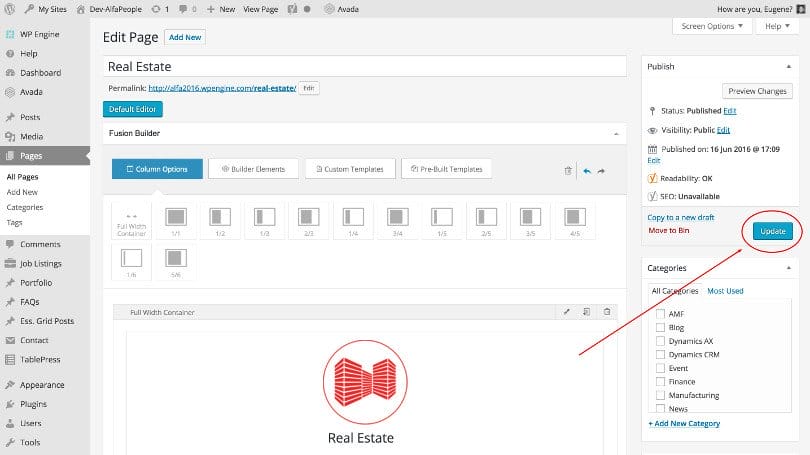Open the Screen Options dropdown
The image size is (810, 455).
click(x=711, y=26)
